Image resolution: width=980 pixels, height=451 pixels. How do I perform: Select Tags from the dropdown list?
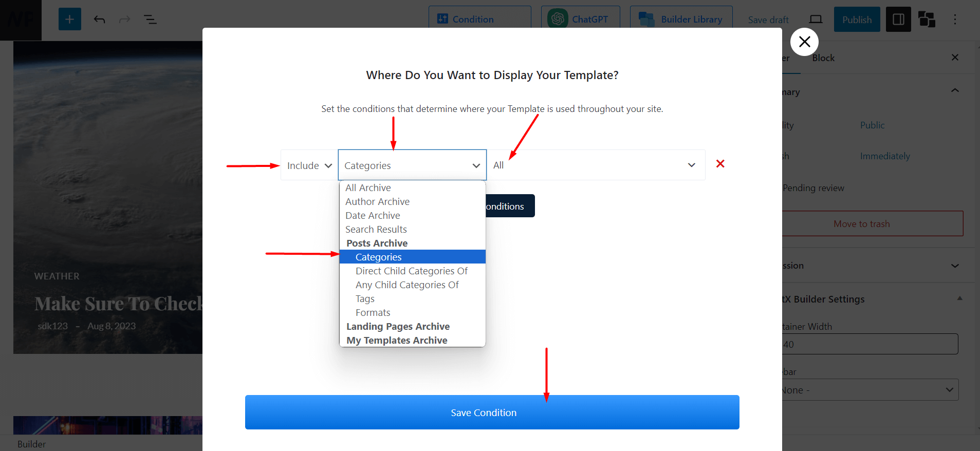click(365, 299)
